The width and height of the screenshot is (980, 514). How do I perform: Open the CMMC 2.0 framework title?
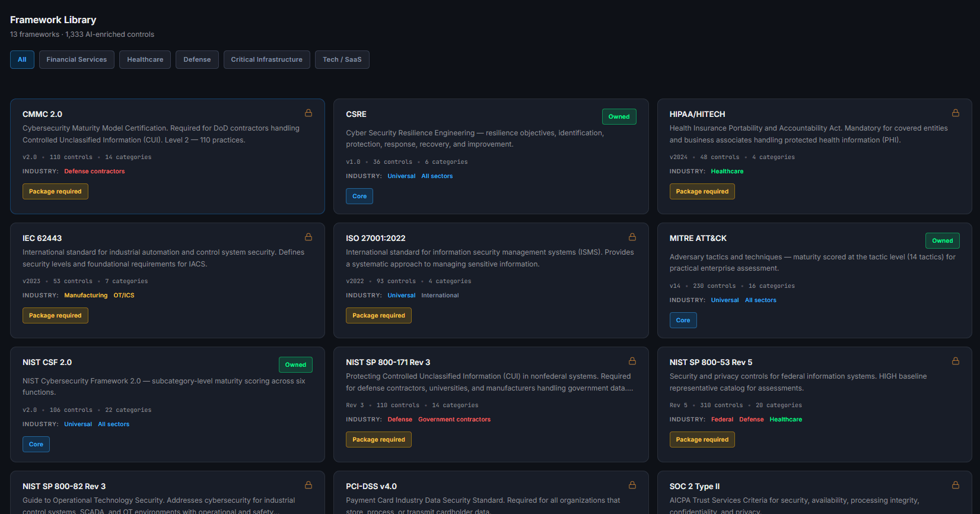(42, 114)
